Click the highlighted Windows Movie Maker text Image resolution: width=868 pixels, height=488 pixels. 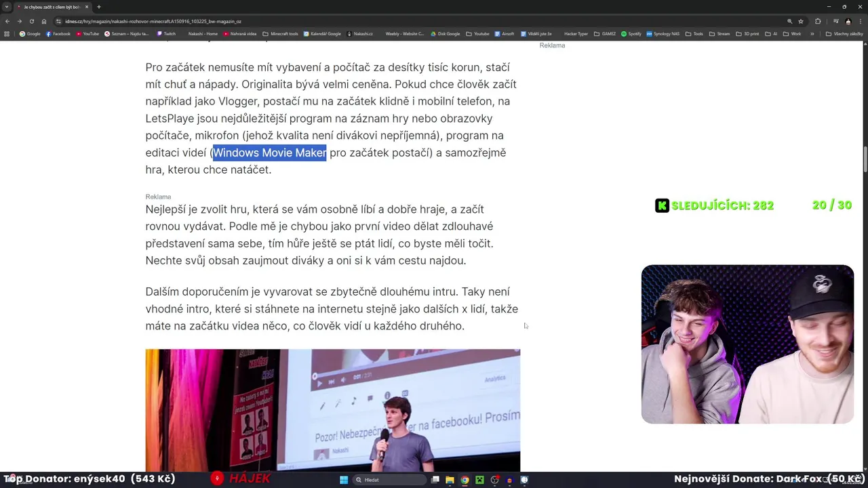[x=270, y=152]
